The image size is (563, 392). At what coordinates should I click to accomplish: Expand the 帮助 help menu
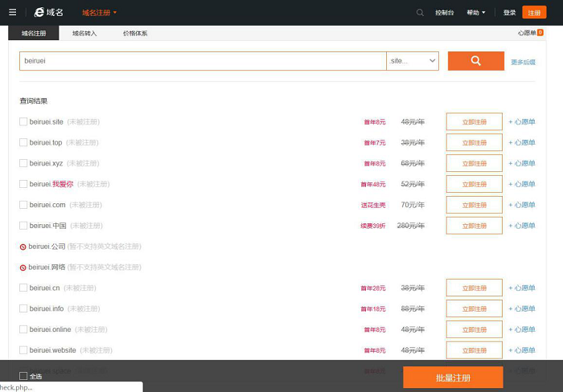[x=475, y=13]
